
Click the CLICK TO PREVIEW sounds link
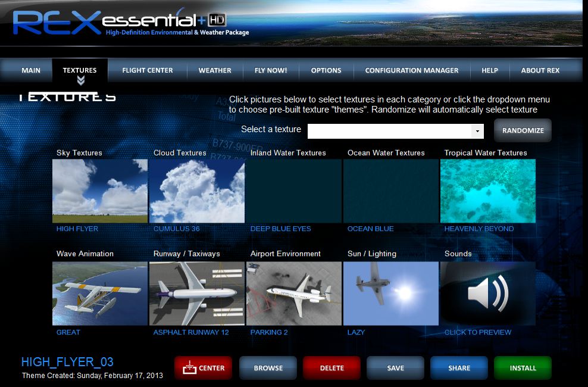[478, 332]
